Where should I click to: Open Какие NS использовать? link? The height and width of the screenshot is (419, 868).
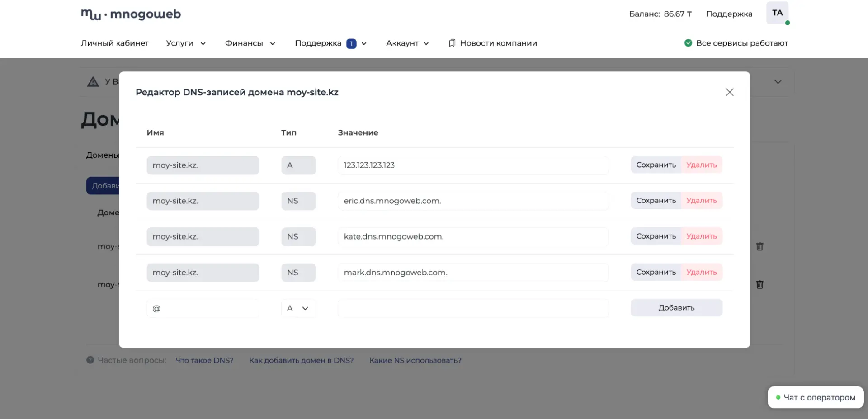pos(415,360)
